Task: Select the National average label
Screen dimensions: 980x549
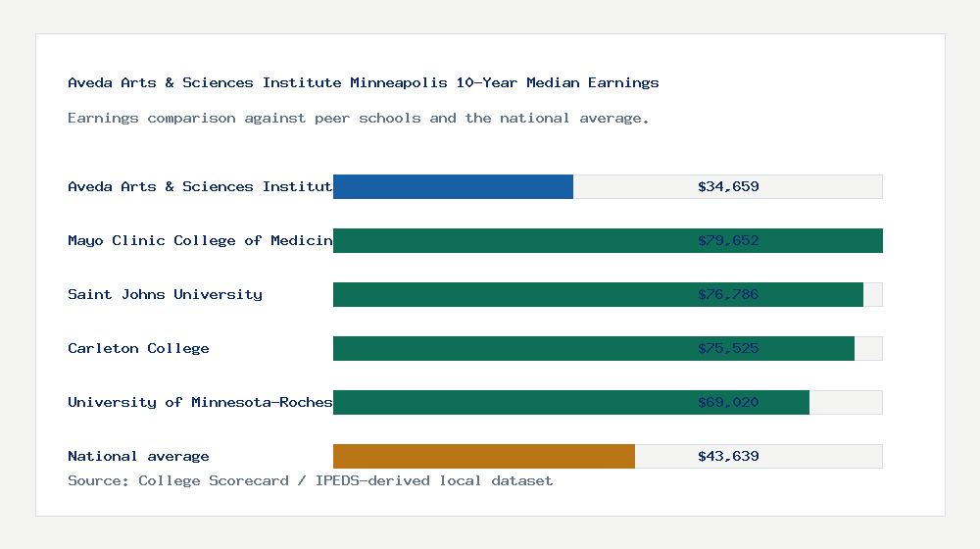Action: click(138, 457)
